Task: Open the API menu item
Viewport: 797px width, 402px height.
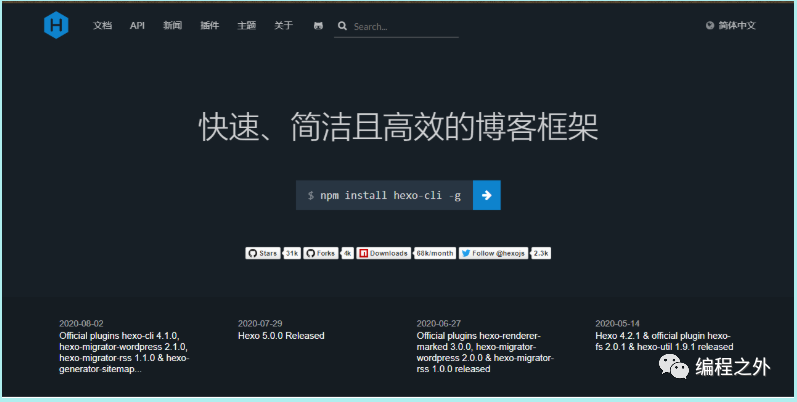Action: click(x=137, y=25)
